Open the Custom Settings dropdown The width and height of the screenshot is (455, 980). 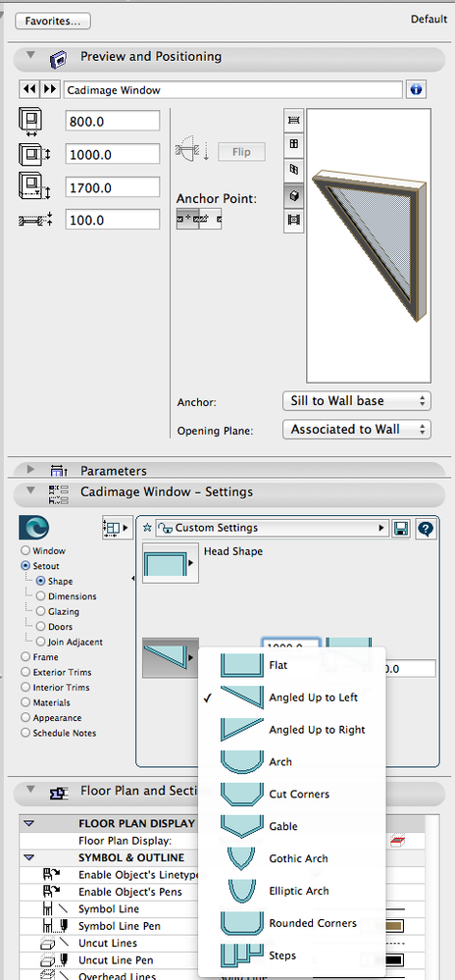pyautogui.click(x=273, y=528)
